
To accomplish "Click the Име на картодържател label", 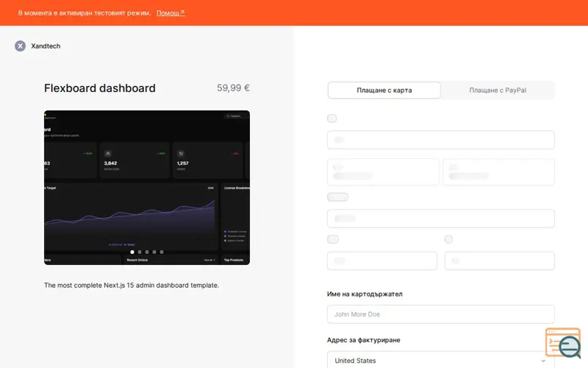I will 365,294.
